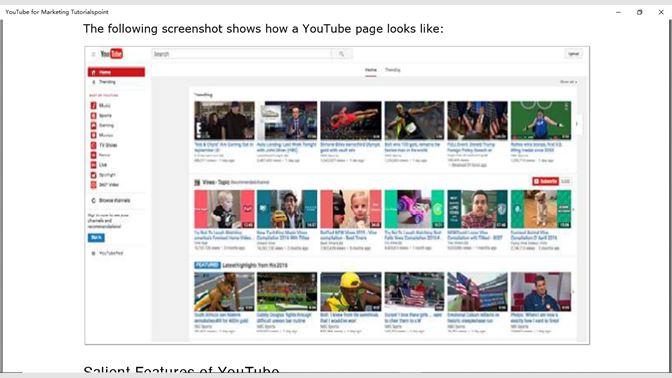
Task: Open the TV Shows category icon
Action: tap(93, 145)
